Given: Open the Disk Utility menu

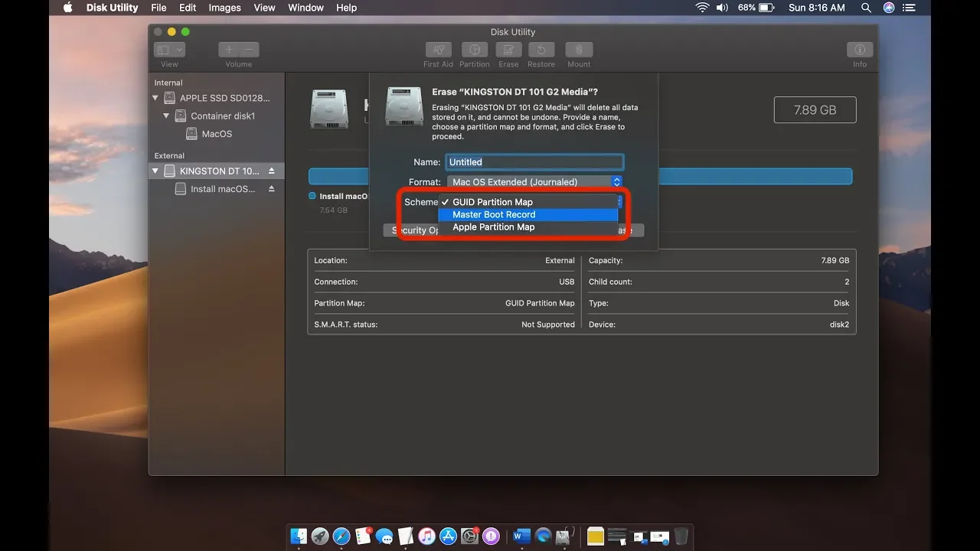Looking at the screenshot, I should (x=113, y=8).
